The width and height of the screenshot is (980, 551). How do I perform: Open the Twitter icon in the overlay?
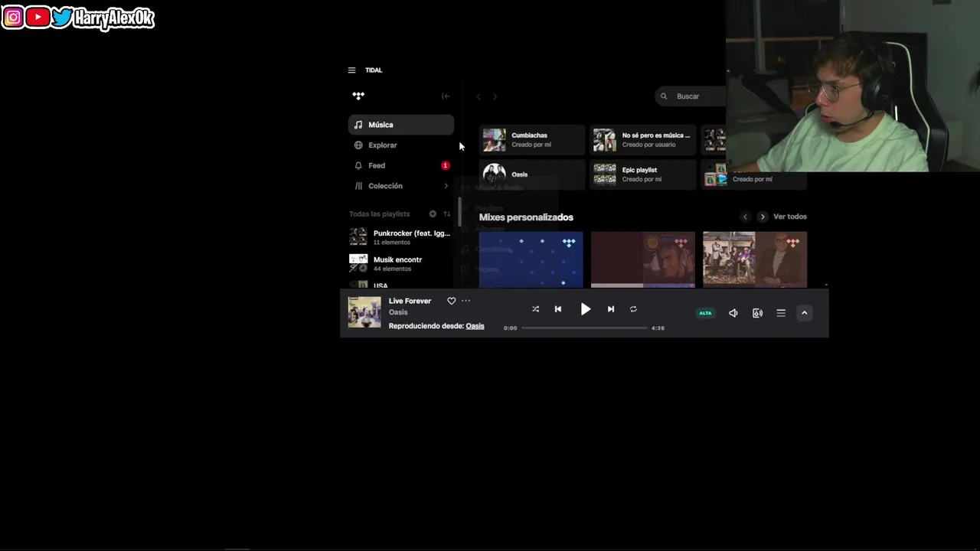63,17
